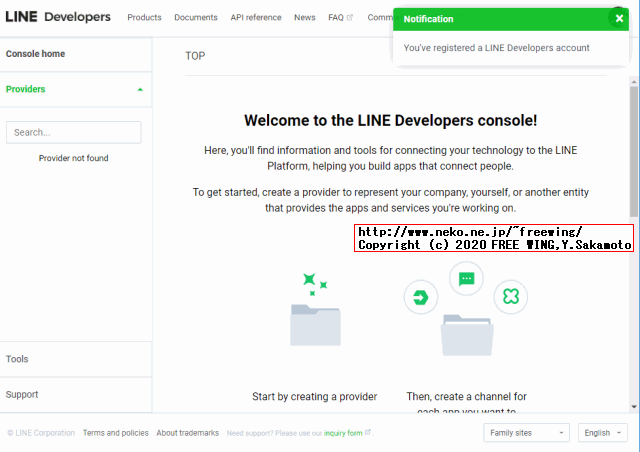Open Console home in the sidebar
Viewport: 640px width, 452px height.
76,54
